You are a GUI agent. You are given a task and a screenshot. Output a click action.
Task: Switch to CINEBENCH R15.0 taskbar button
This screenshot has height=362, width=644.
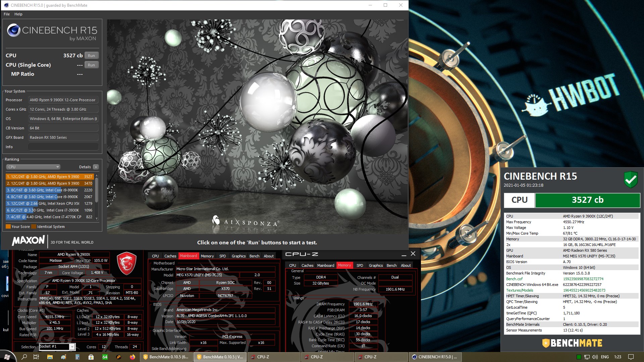click(435, 357)
